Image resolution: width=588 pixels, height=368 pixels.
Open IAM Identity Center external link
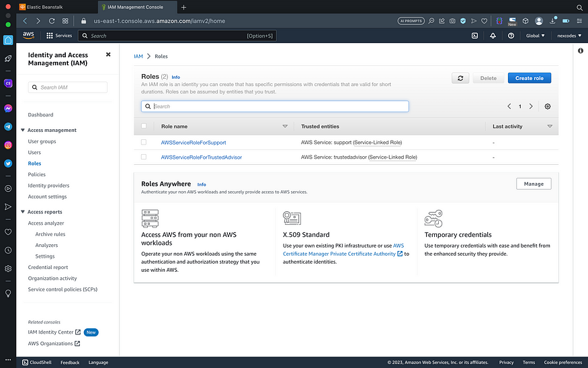54,332
